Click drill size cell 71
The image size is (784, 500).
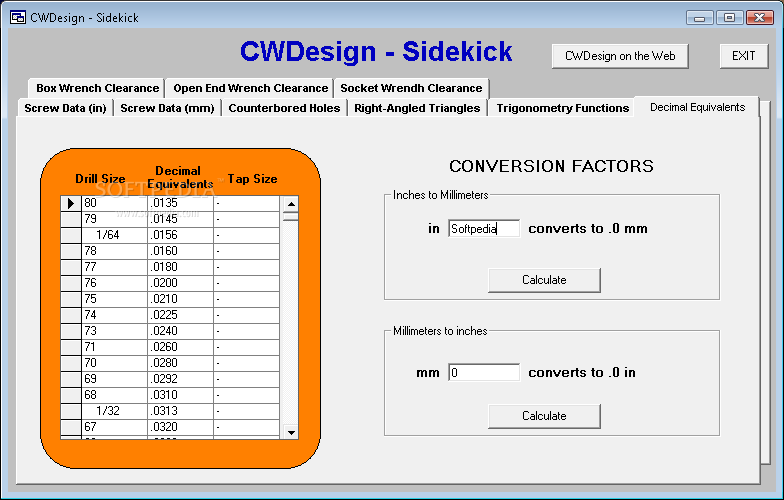[x=114, y=347]
